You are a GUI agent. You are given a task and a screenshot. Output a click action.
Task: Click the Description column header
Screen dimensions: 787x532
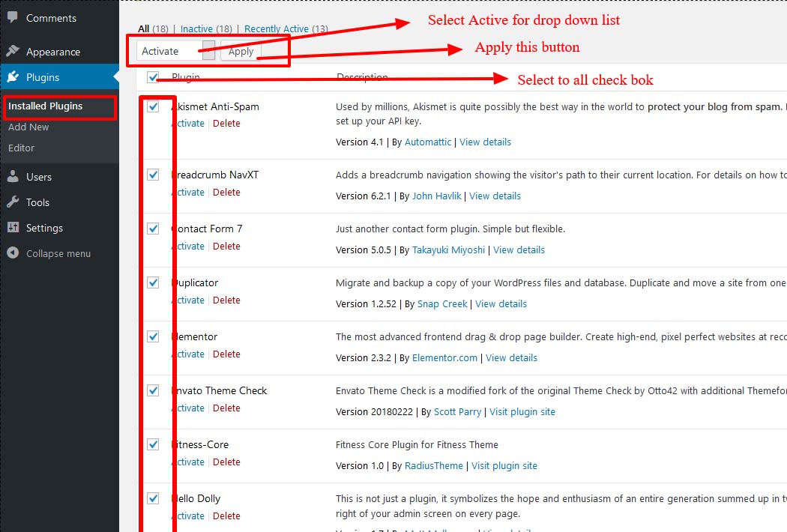point(362,77)
